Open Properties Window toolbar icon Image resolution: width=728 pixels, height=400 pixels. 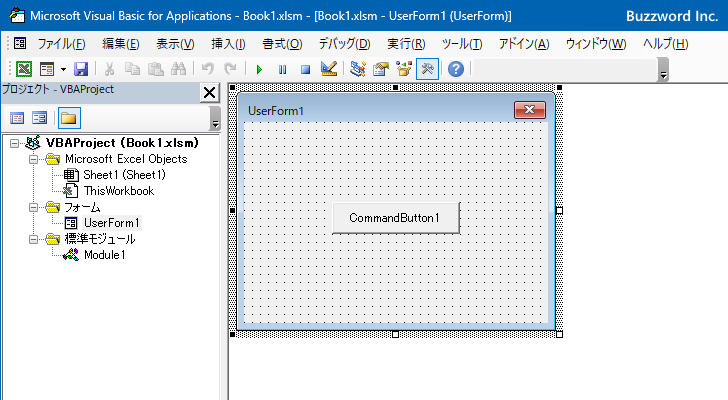pos(381,69)
